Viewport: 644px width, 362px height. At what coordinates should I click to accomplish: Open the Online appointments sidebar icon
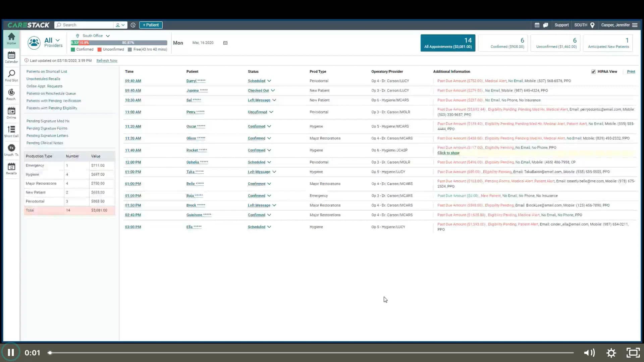point(11,113)
